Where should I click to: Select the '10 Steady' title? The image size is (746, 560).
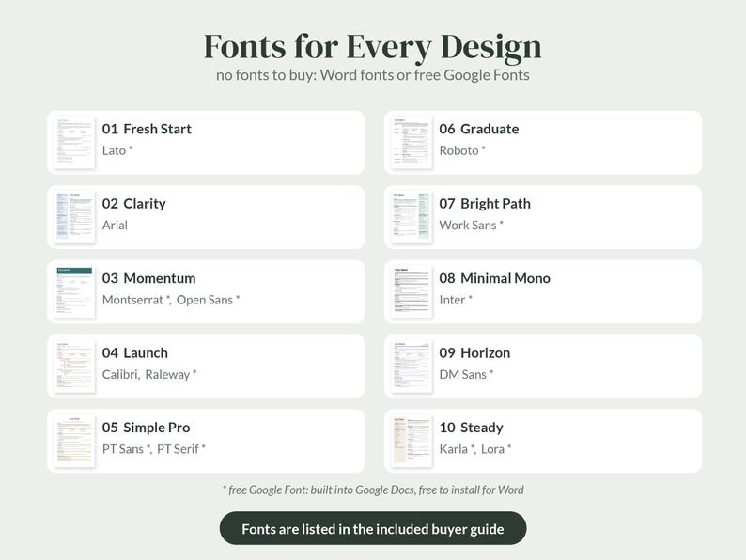[472, 428]
